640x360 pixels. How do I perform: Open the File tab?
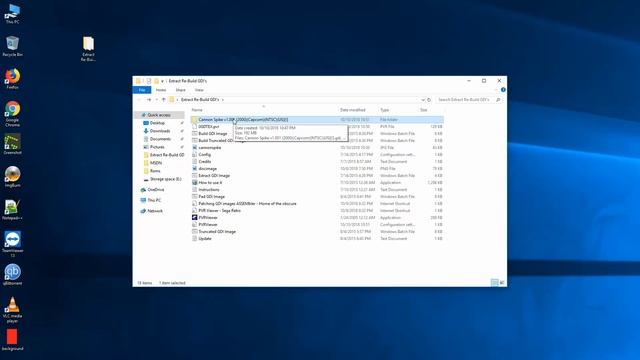(142, 90)
